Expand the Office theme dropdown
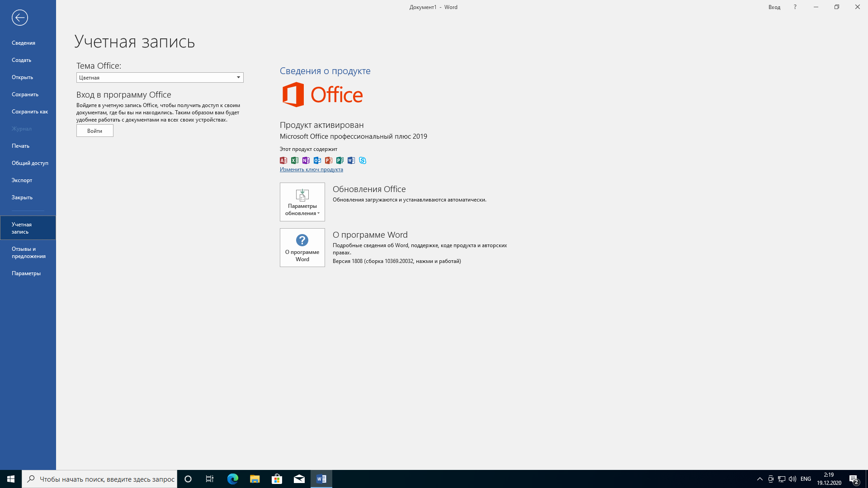Screen dimensions: 868x488 click(238, 77)
